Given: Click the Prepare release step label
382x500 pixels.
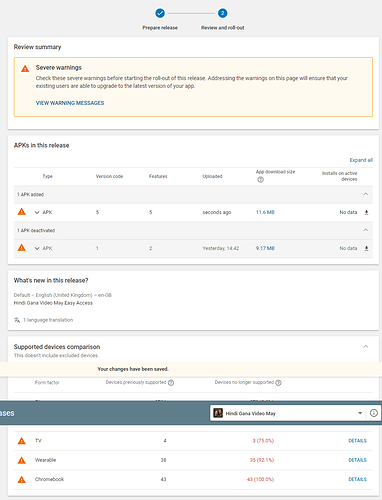Looking at the screenshot, I should (160, 28).
